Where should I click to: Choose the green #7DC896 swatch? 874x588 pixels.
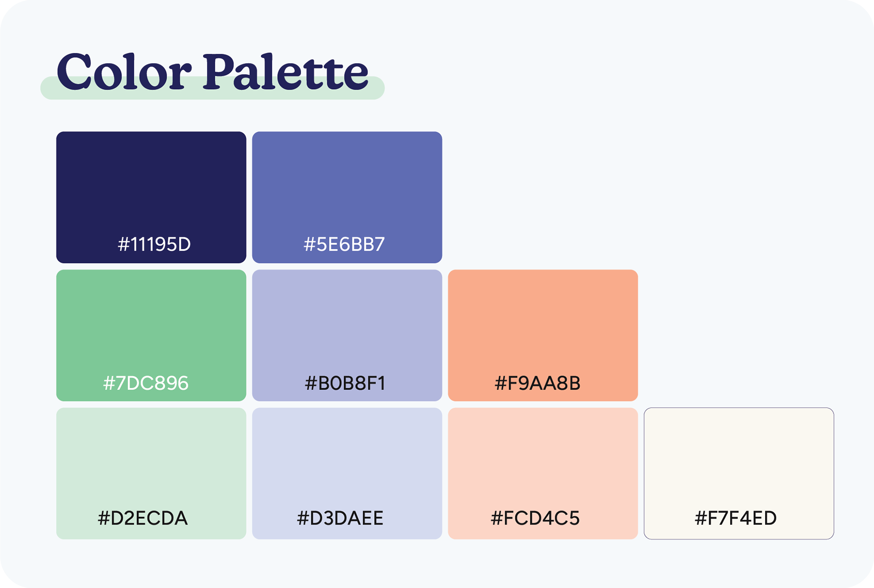tap(151, 335)
